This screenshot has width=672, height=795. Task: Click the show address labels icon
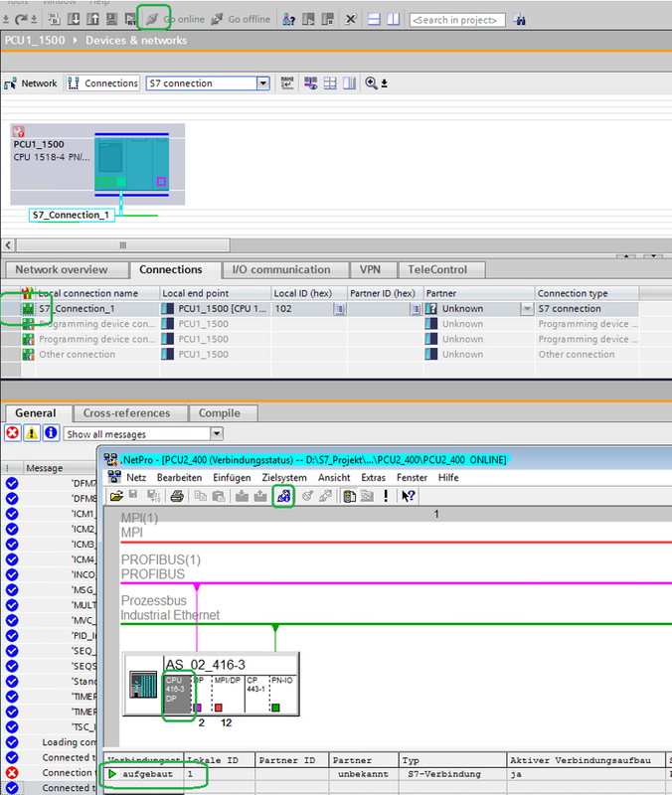click(310, 83)
